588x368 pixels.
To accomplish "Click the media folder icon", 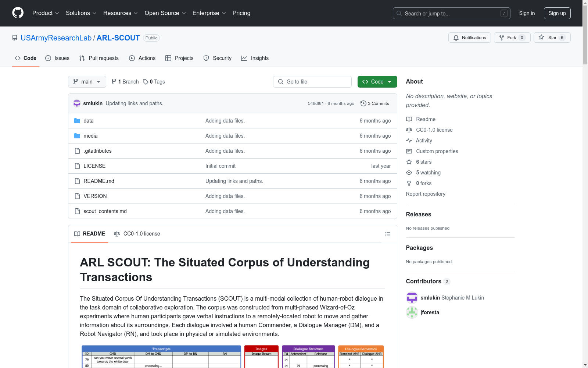I will [77, 136].
